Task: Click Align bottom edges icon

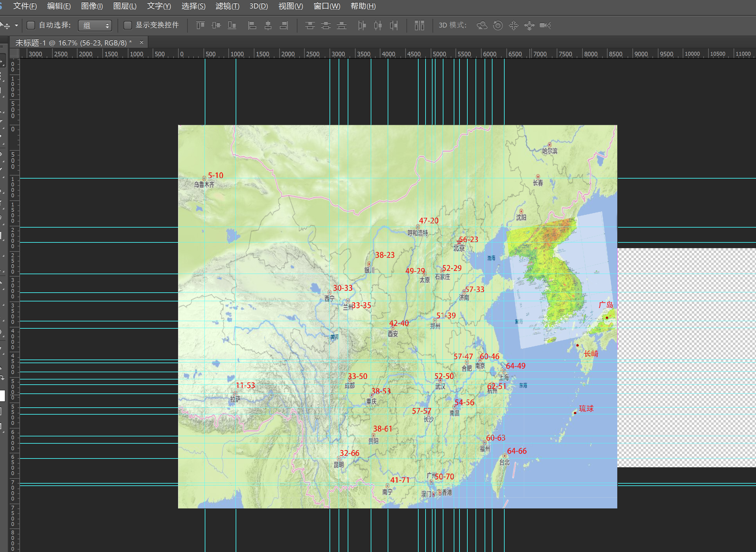Action: pyautogui.click(x=232, y=25)
